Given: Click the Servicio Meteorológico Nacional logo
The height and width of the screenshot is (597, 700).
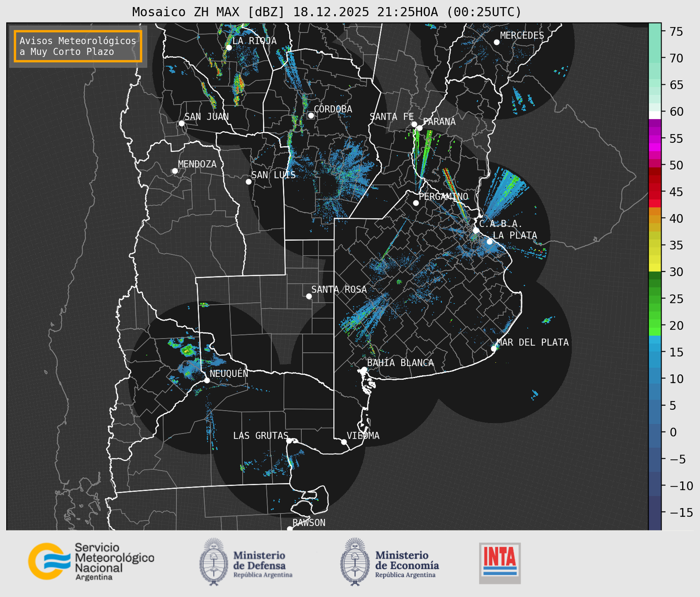Looking at the screenshot, I should pyautogui.click(x=91, y=561).
